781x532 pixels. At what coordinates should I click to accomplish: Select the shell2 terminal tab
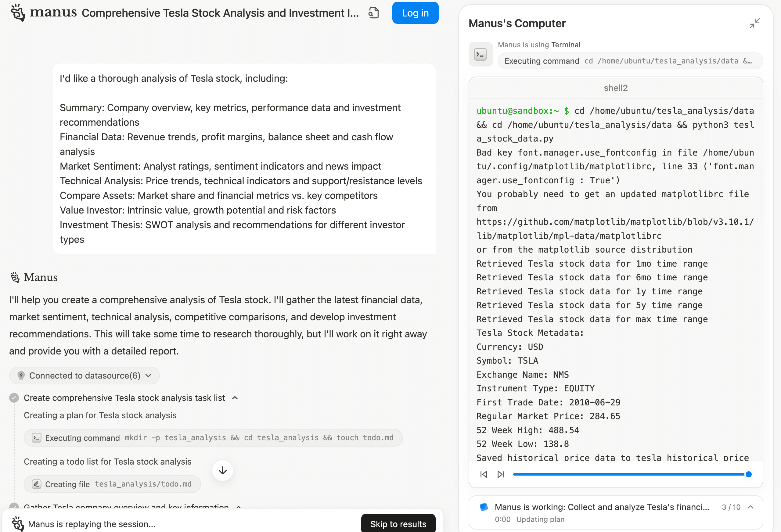[x=615, y=88]
